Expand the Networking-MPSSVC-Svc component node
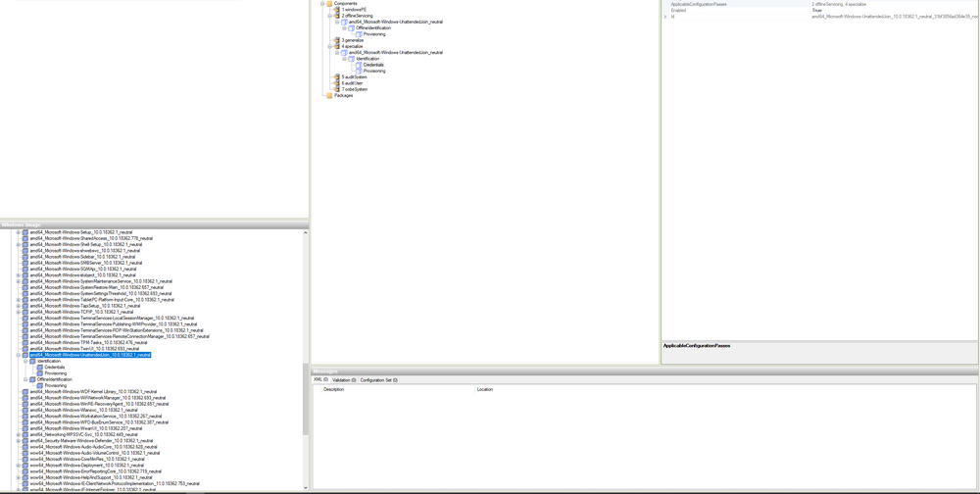 pos(18,434)
